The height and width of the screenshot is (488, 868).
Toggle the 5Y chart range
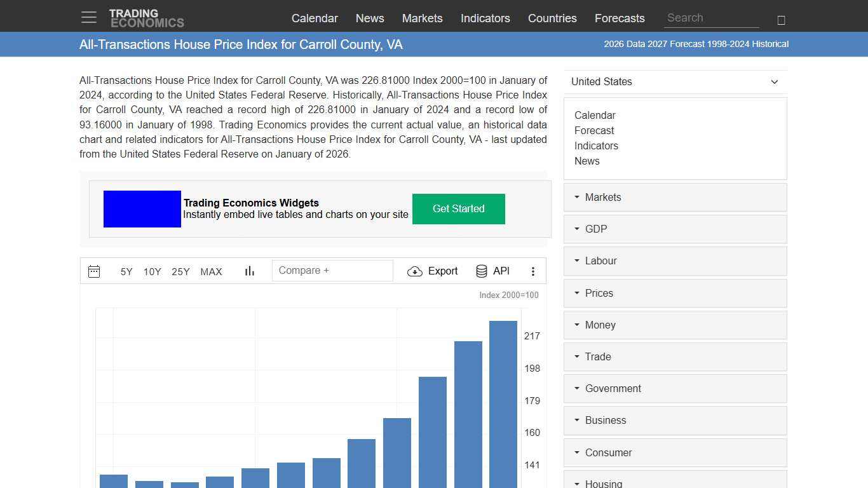pos(126,271)
